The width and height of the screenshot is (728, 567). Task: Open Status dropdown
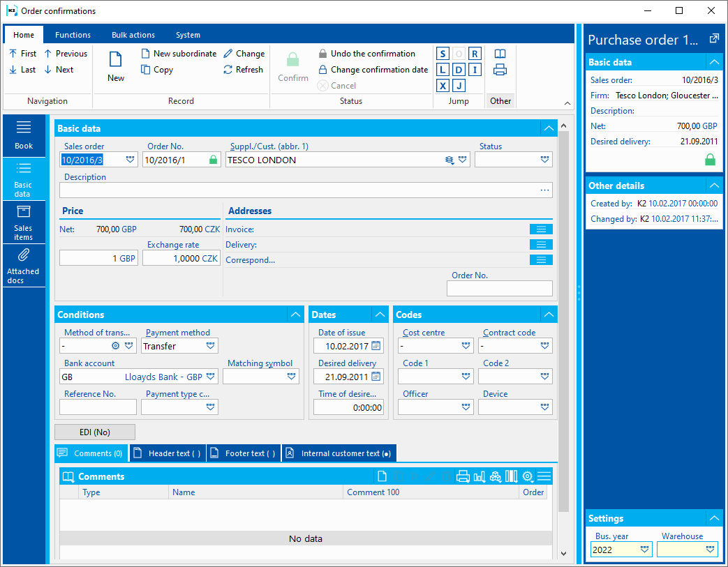pos(544,160)
